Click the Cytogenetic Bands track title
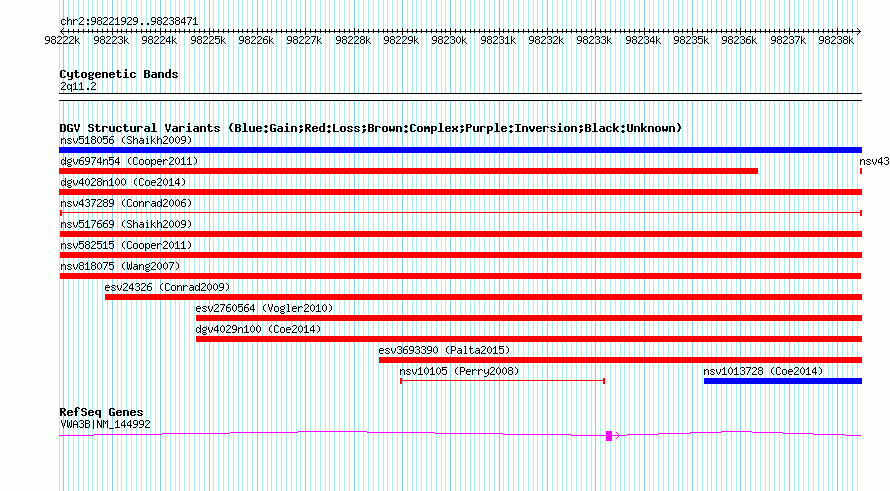890x491 pixels. pos(119,74)
